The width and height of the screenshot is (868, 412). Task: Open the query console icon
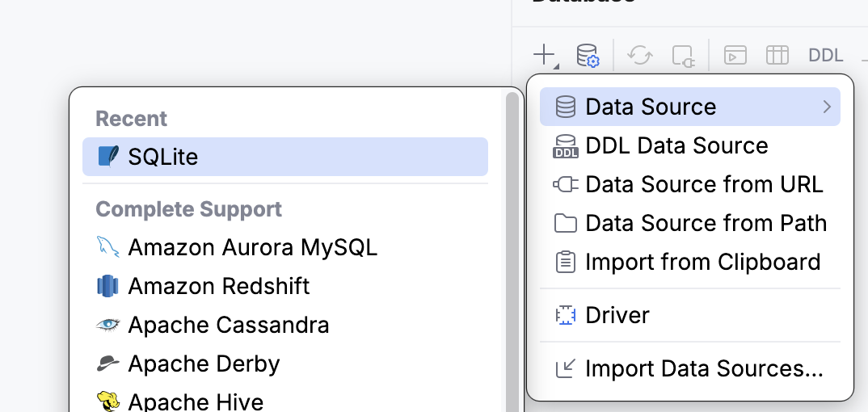point(735,55)
